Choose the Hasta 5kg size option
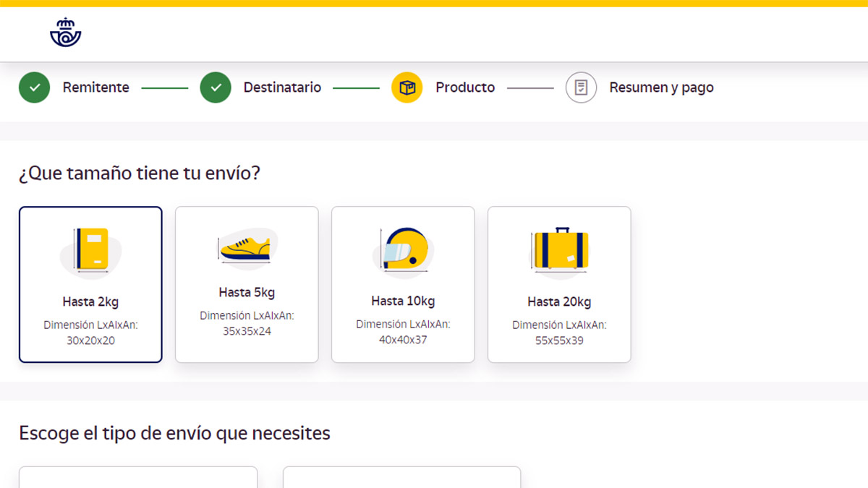 click(x=247, y=293)
